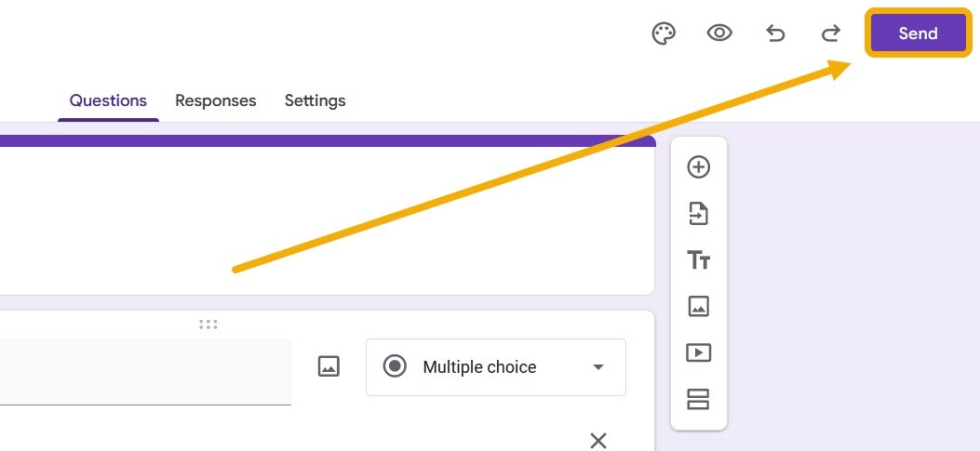Add title and description block
980x451 pixels.
coord(698,260)
